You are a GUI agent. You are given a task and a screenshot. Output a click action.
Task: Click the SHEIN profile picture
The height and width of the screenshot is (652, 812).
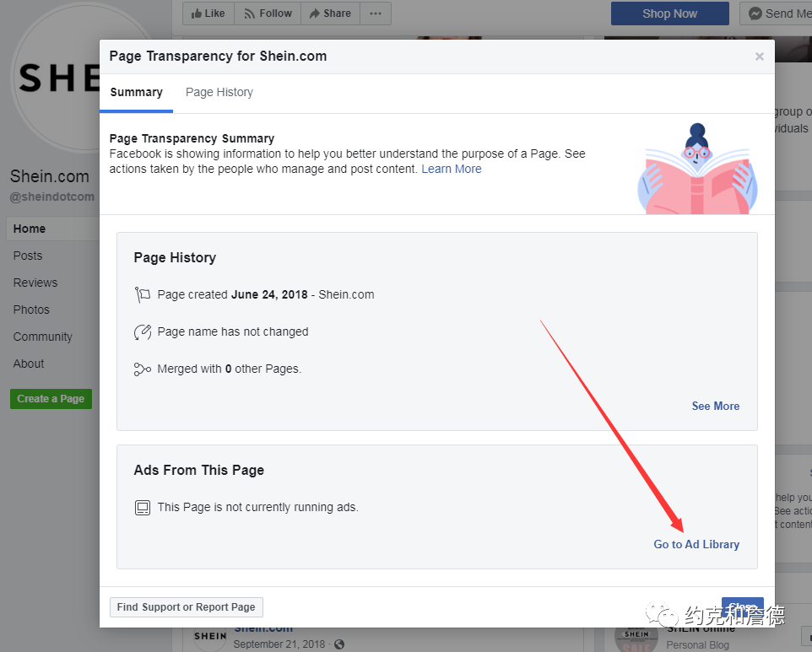[56, 78]
